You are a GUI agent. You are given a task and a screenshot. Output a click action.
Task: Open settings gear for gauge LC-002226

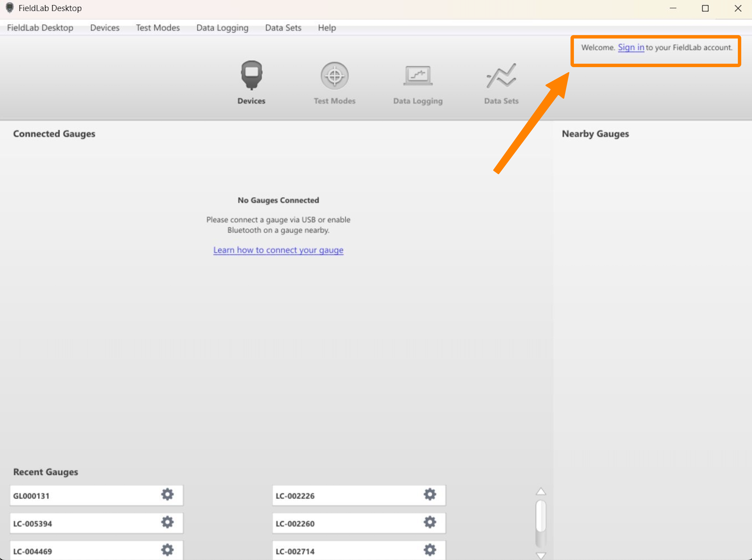click(x=430, y=494)
